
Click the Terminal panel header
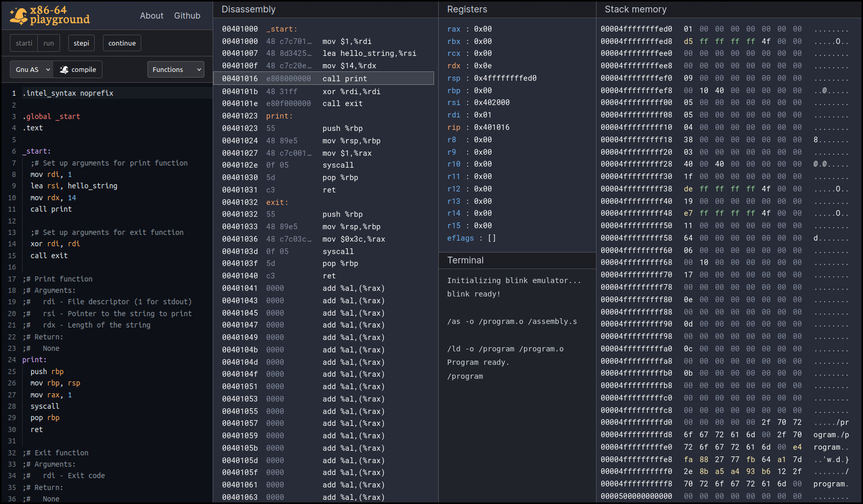517,260
